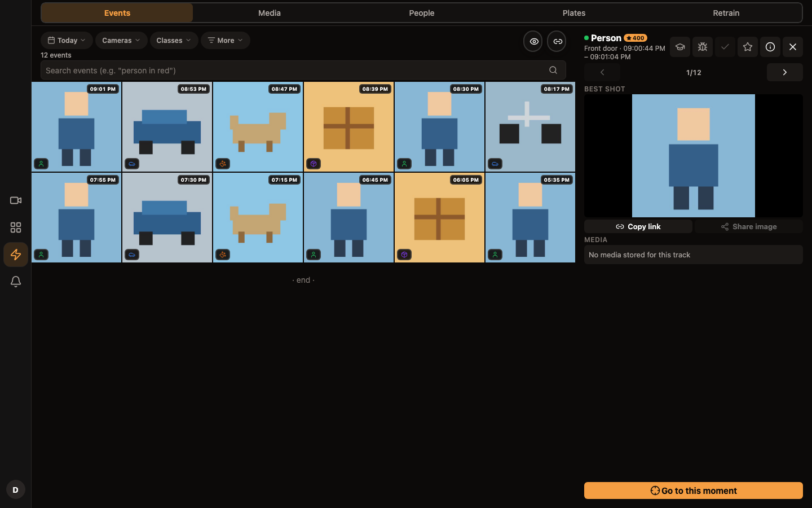This screenshot has width=812, height=508.
Task: Expand the Classes filter dropdown
Action: [x=174, y=40]
